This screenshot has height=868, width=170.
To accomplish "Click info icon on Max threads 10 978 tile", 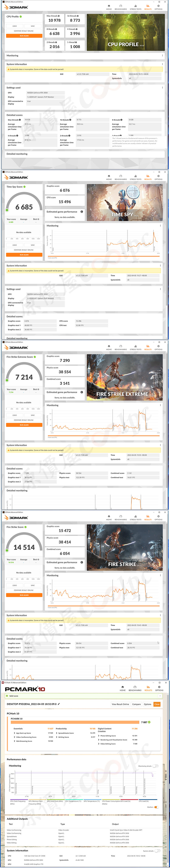I will [59, 16].
